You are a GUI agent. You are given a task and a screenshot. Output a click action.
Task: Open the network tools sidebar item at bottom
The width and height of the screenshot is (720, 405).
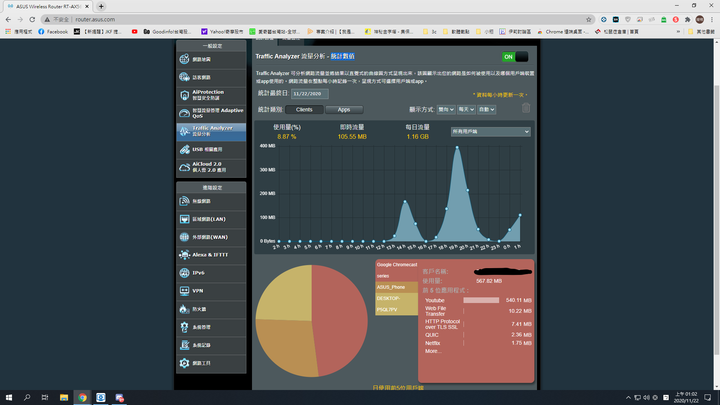[x=211, y=363]
